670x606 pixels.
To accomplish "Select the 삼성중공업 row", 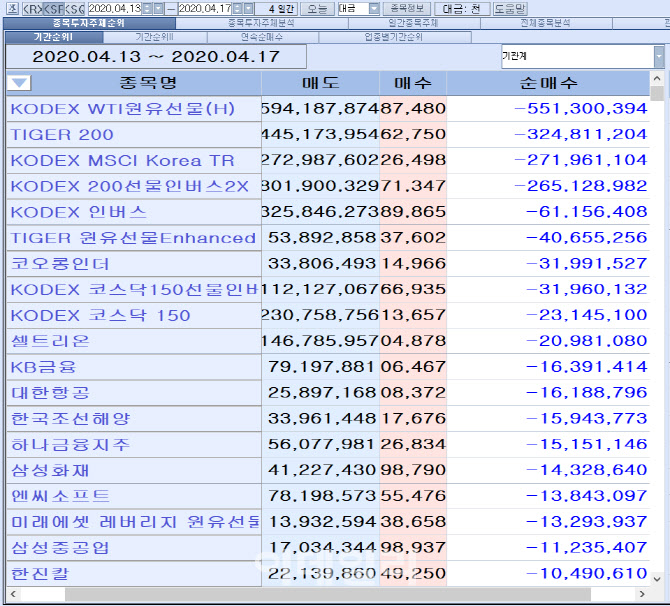I will click(328, 548).
